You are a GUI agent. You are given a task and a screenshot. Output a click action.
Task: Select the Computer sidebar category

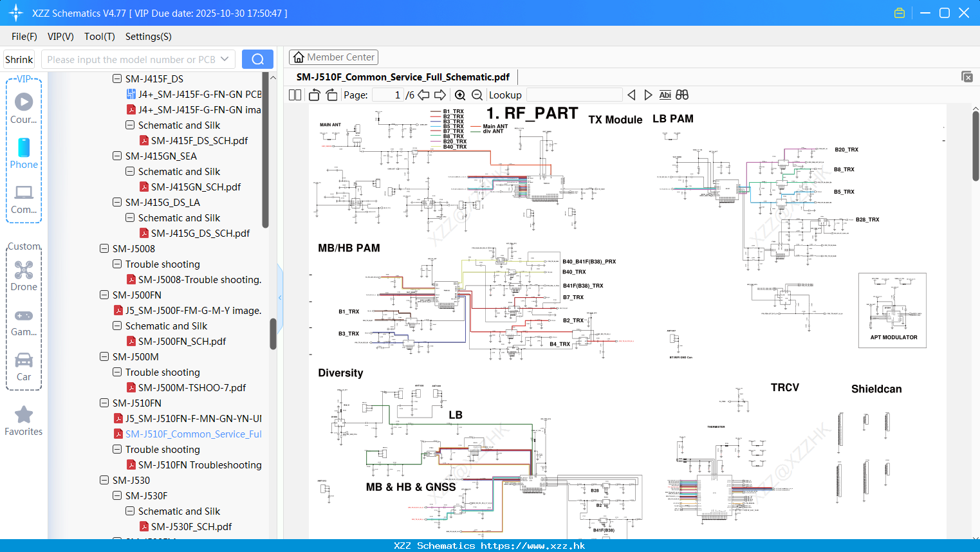tap(24, 199)
